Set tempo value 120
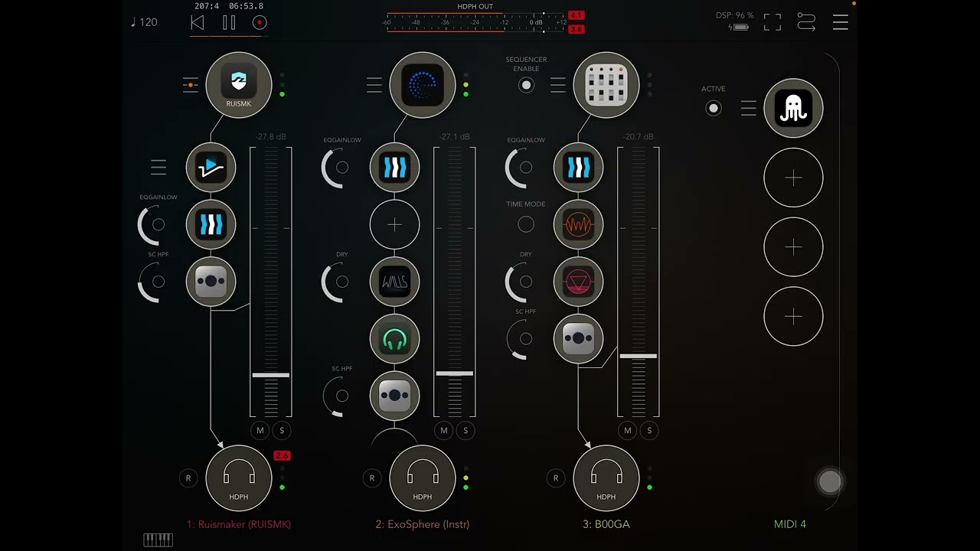Screen dimensions: 980x551 coord(144,22)
